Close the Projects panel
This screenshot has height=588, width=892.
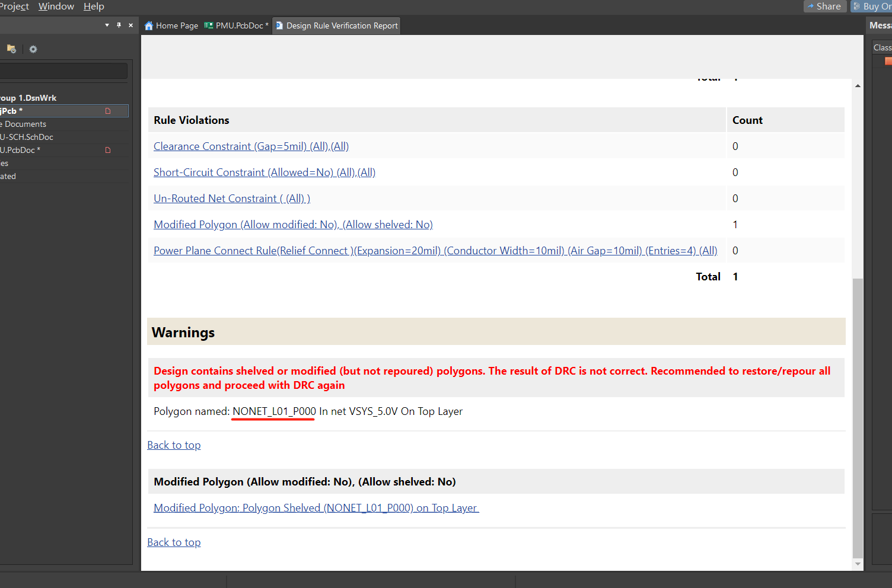(130, 25)
